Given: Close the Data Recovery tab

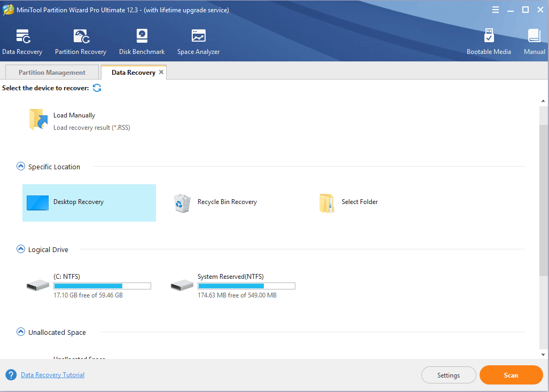Looking at the screenshot, I should pos(161,72).
